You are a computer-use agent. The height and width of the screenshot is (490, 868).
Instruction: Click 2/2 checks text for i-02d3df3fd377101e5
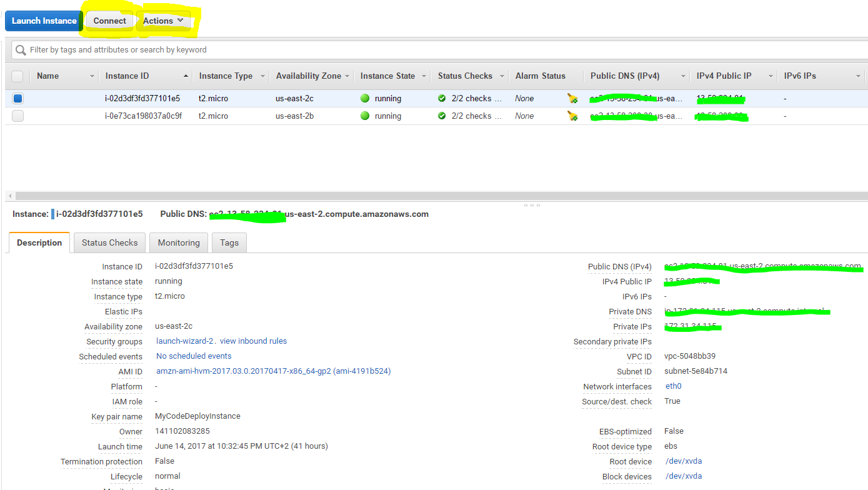[476, 98]
